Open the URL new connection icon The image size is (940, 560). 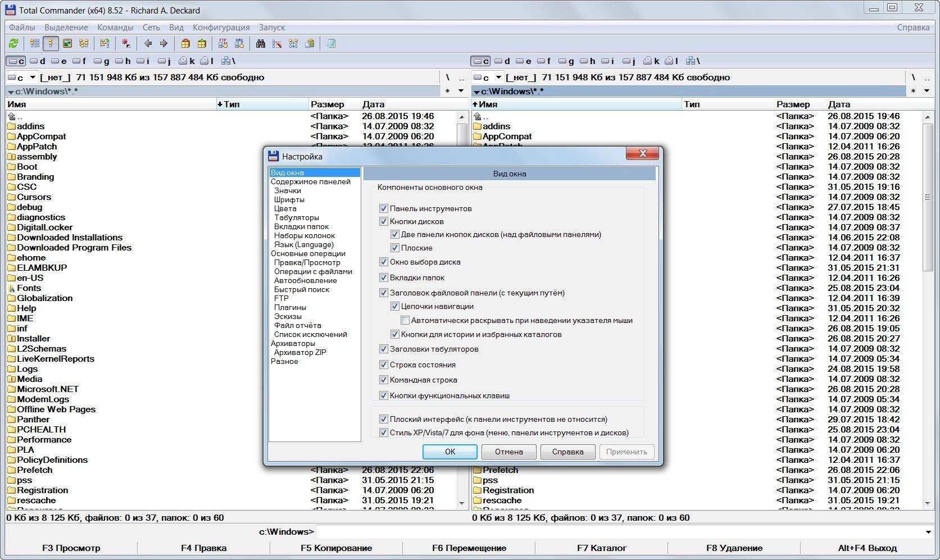[x=239, y=43]
